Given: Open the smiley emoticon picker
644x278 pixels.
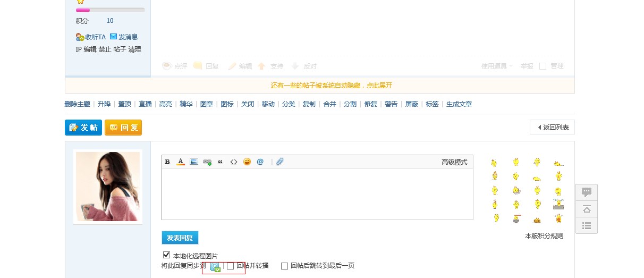Looking at the screenshot, I should pyautogui.click(x=247, y=162).
